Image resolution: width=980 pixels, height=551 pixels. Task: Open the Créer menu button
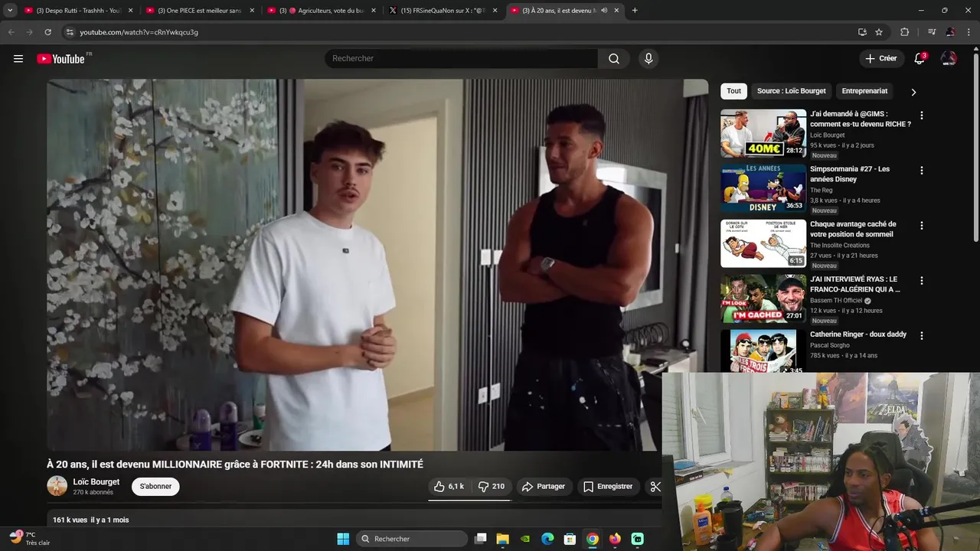pyautogui.click(x=881, y=59)
